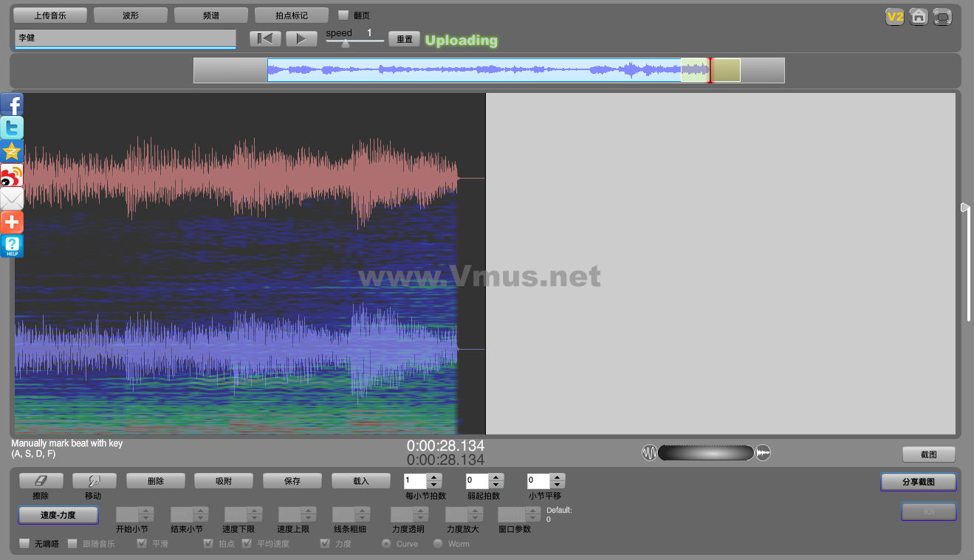Click the 分享截图 share screenshot button

pos(919,482)
